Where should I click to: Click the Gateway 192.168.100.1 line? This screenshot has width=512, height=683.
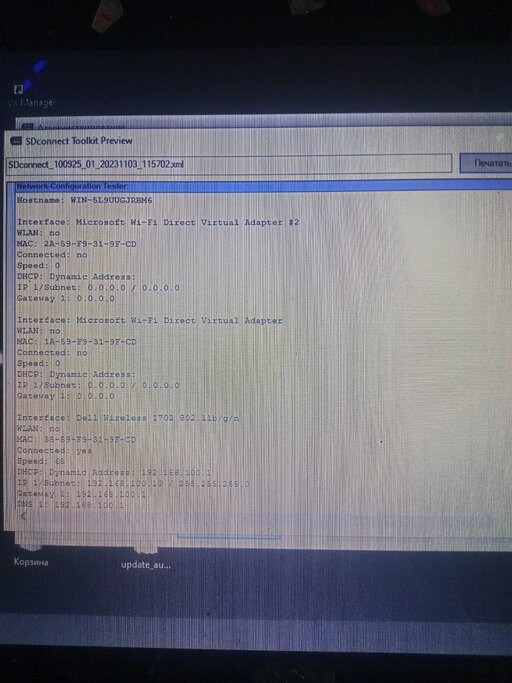81,494
